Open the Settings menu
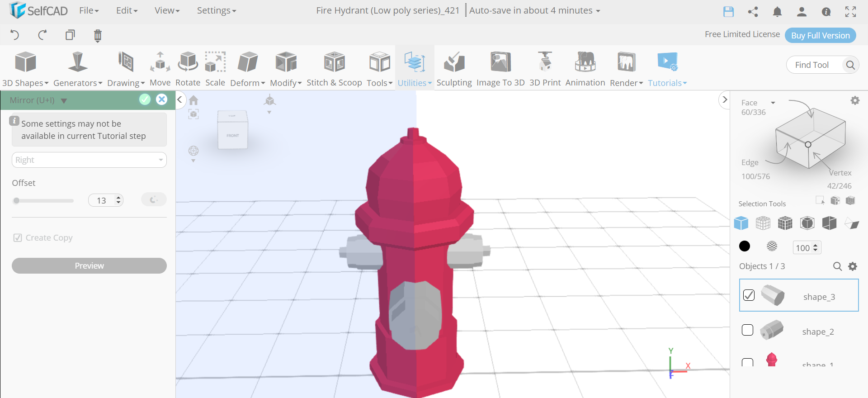This screenshot has width=868, height=398. click(216, 10)
